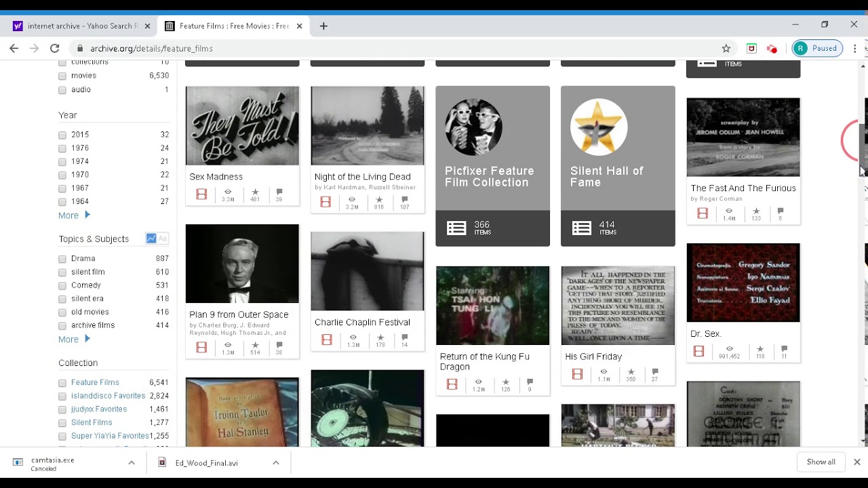
Task: Click the film icon under Charlie Chaplin Festival
Action: (327, 340)
